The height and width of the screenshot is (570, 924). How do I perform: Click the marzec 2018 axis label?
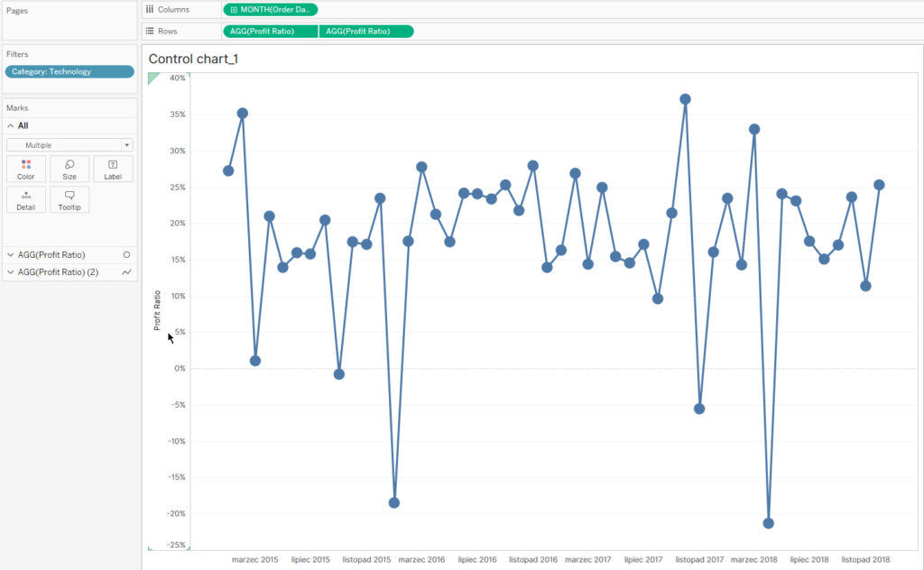(x=754, y=559)
